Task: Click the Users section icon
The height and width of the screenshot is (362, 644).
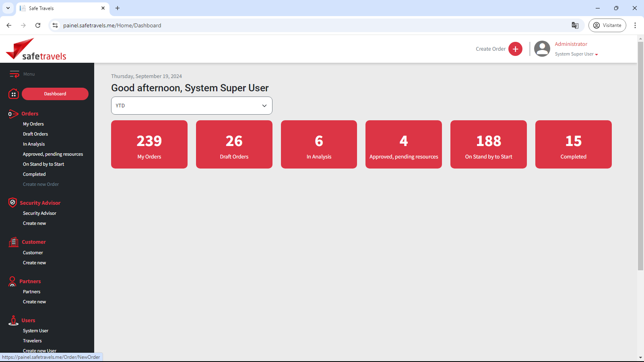Action: pyautogui.click(x=14, y=320)
